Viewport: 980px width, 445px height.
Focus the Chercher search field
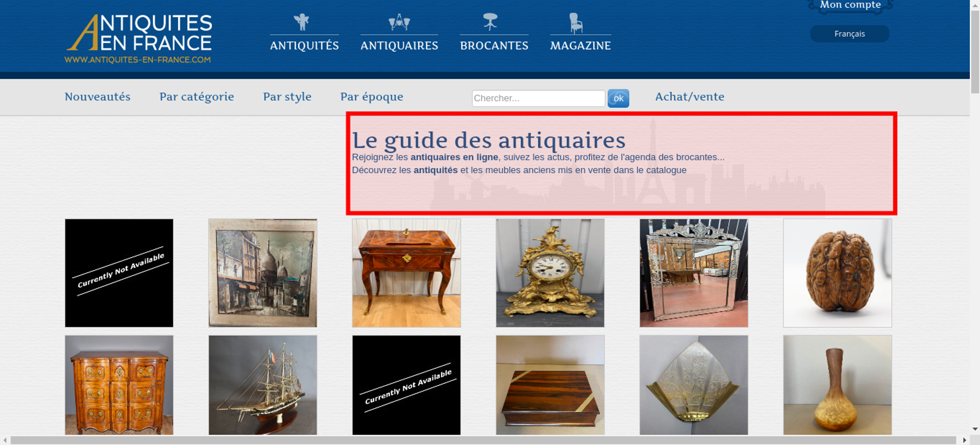pos(539,98)
